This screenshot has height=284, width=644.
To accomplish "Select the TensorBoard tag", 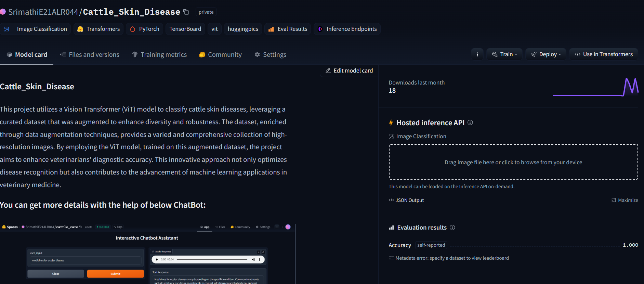I will (x=185, y=29).
